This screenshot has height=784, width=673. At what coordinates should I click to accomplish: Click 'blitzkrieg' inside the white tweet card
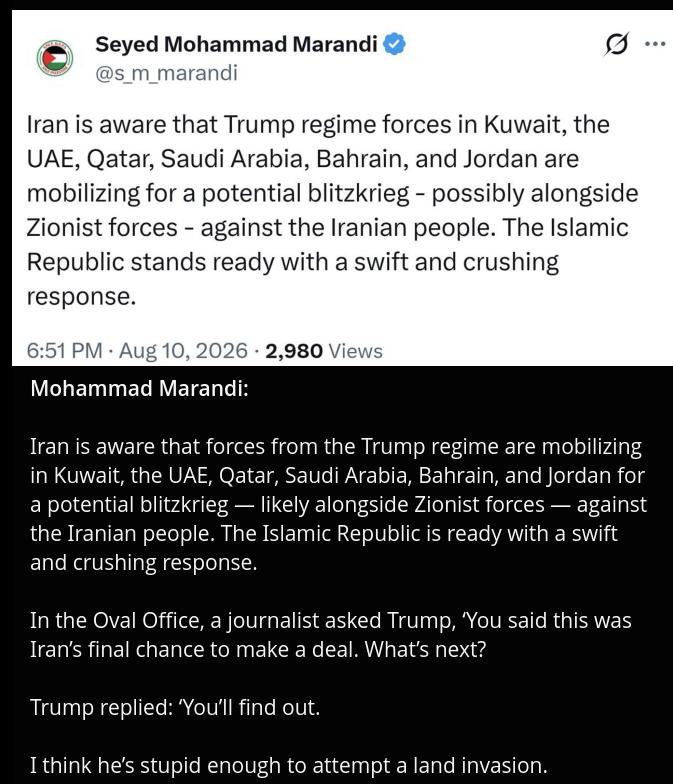tap(358, 193)
